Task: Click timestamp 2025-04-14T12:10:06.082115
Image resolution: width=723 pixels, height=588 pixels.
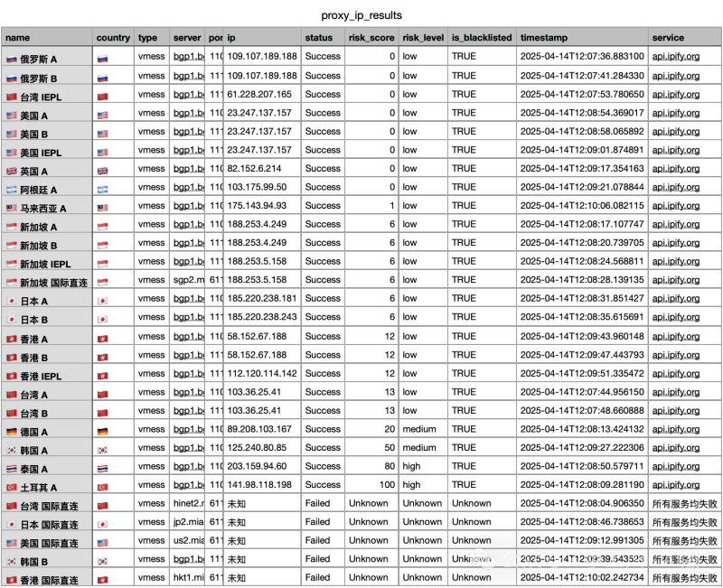Action: [582, 206]
